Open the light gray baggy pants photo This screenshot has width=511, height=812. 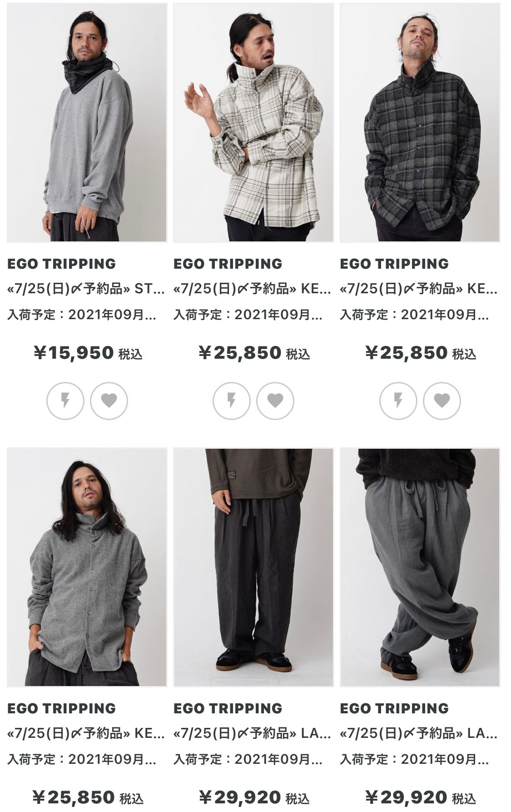(x=420, y=567)
